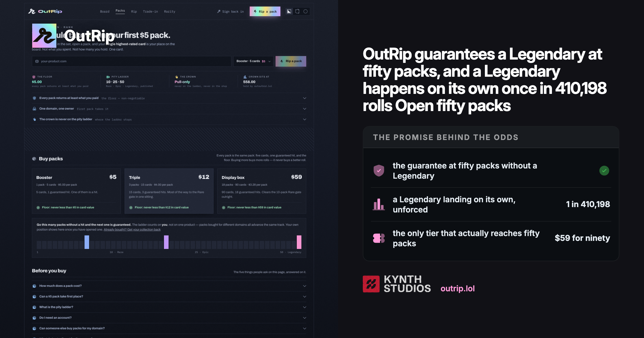Image resolution: width=644 pixels, height=338 pixels.
Task: Click the key icon beside Sign back in
Action: (219, 12)
